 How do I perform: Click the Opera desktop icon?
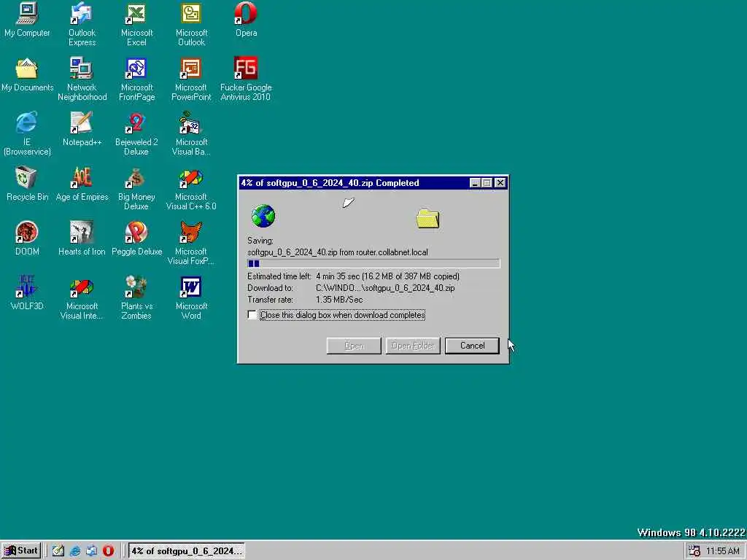coord(247,20)
